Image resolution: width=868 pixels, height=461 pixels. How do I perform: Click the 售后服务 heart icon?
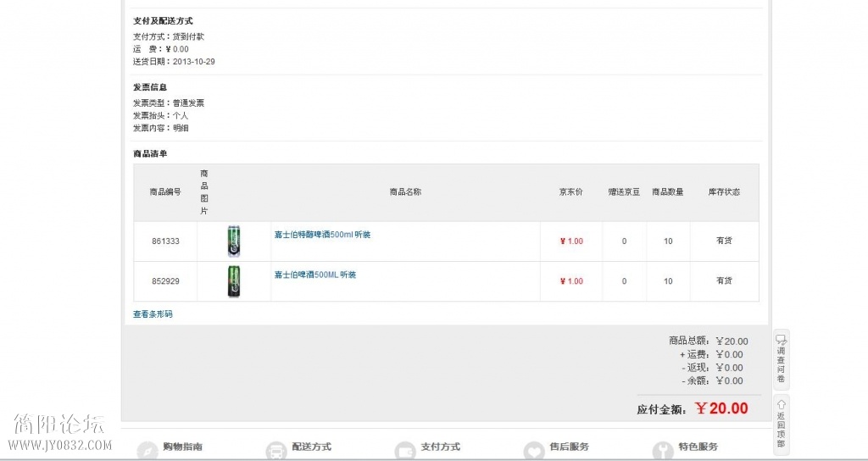click(534, 451)
